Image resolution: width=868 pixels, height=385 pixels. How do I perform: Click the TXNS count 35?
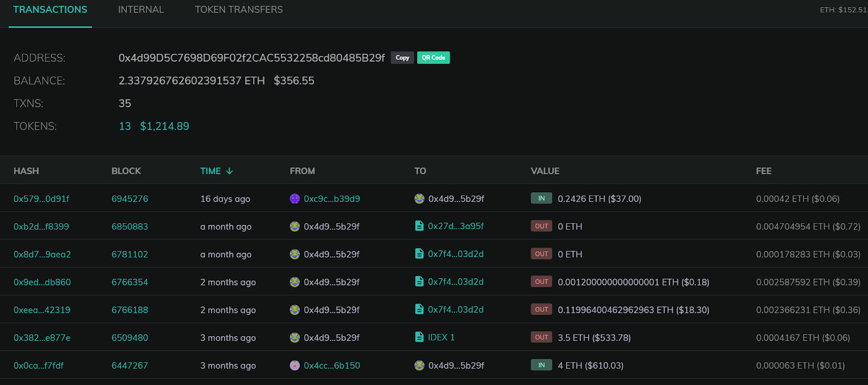[125, 103]
